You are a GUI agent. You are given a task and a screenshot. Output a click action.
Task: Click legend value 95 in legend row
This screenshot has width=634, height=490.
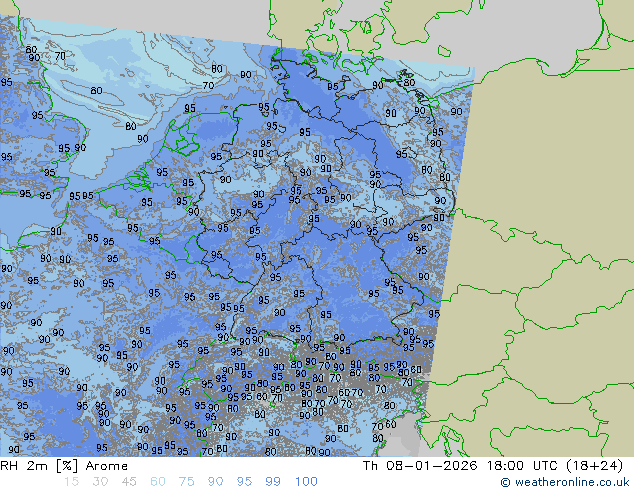coord(244,482)
